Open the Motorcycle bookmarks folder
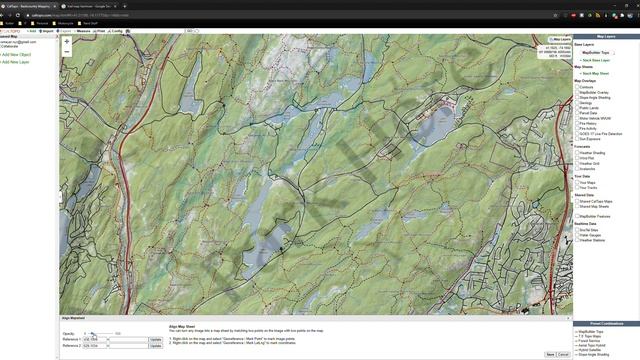This screenshot has height=360, width=640. pyautogui.click(x=63, y=23)
